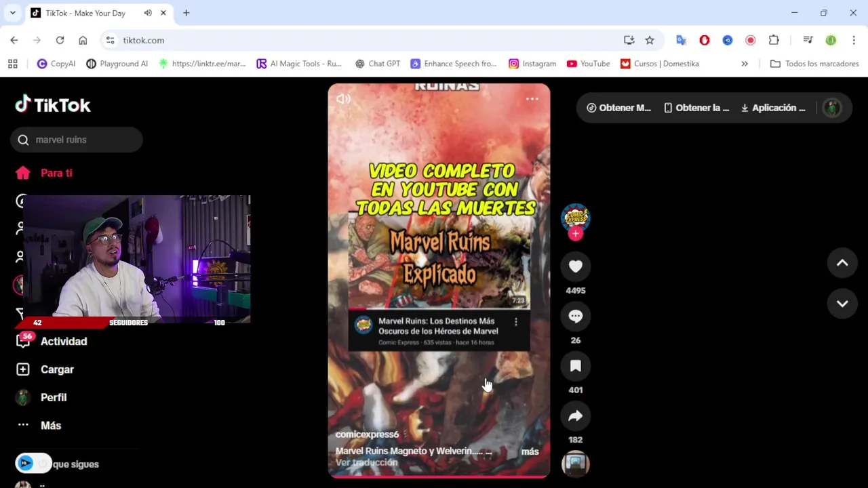Click the Google Translate extension icon
868x488 pixels.
pos(682,40)
